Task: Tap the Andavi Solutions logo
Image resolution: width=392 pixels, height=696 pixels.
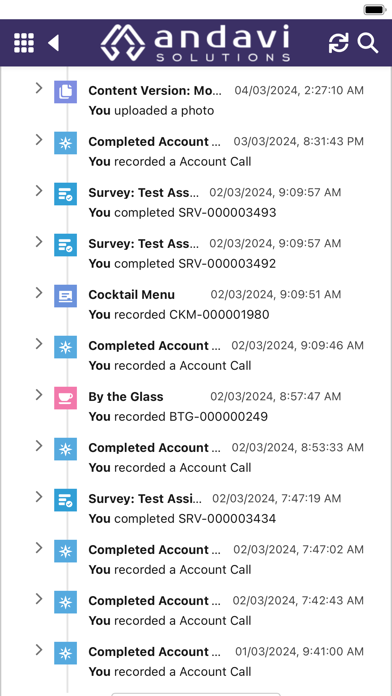Action: tap(196, 43)
